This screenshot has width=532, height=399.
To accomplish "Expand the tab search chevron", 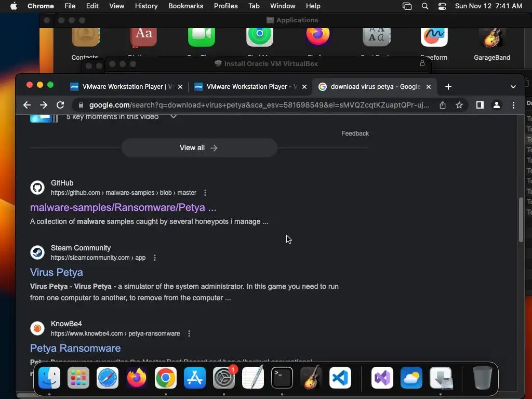I will tap(513, 87).
